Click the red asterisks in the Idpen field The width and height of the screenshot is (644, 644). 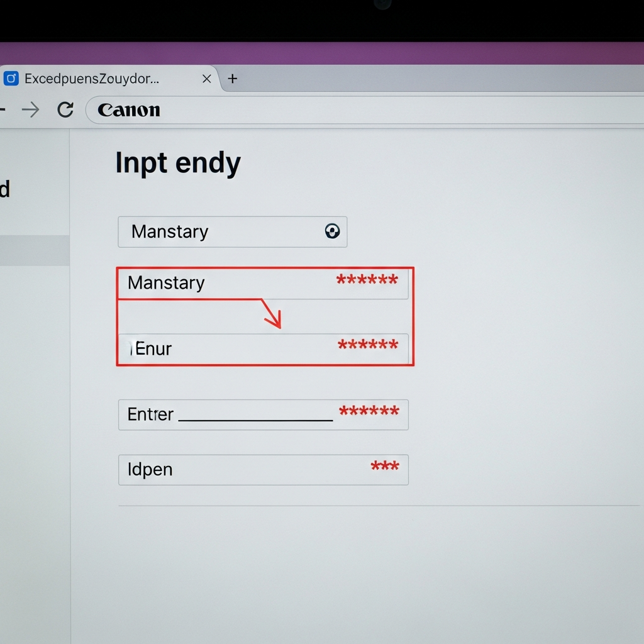point(385,466)
